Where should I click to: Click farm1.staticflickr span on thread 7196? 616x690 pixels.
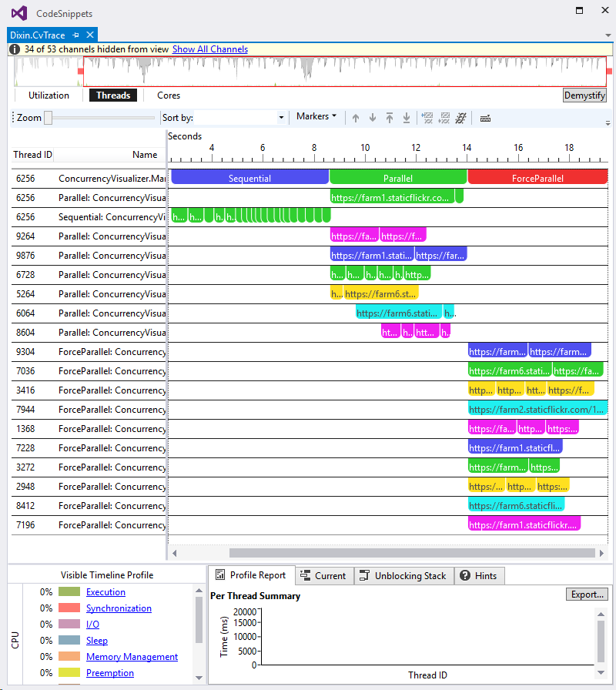tap(524, 524)
